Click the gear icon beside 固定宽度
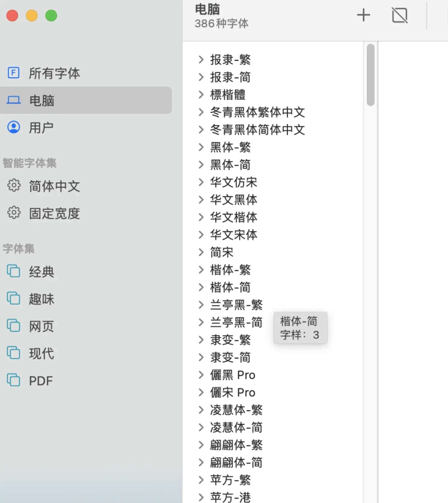The width and height of the screenshot is (448, 503). click(x=14, y=213)
